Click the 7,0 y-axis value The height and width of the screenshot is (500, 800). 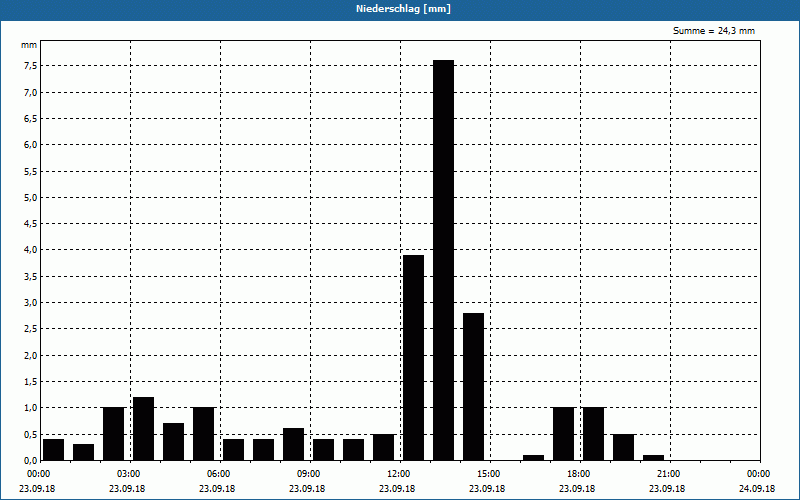30,92
